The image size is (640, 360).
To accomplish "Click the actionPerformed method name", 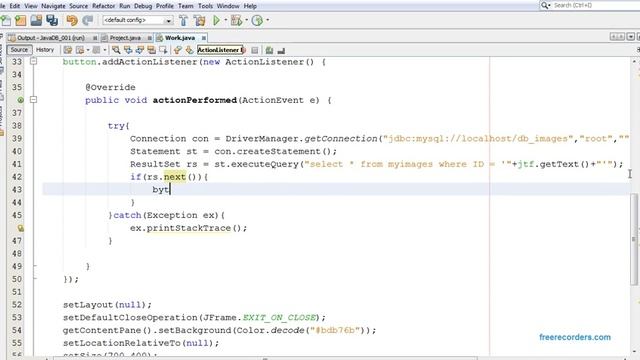I will 195,100.
